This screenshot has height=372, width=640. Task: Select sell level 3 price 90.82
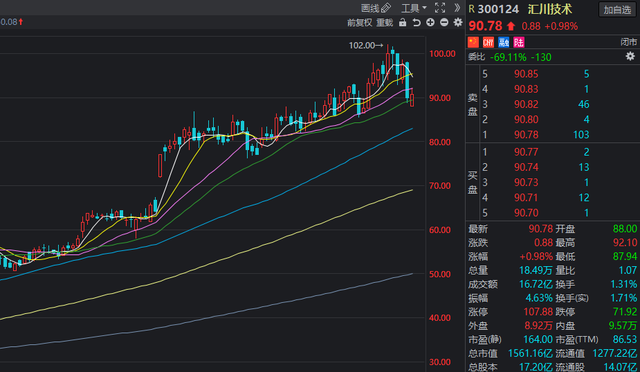pyautogui.click(x=526, y=104)
